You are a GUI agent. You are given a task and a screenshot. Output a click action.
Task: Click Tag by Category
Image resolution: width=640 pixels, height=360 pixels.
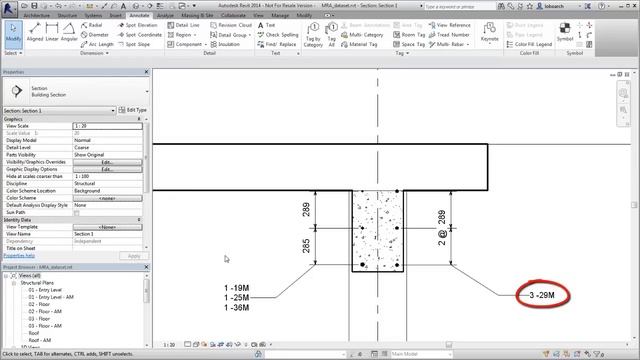[313, 35]
